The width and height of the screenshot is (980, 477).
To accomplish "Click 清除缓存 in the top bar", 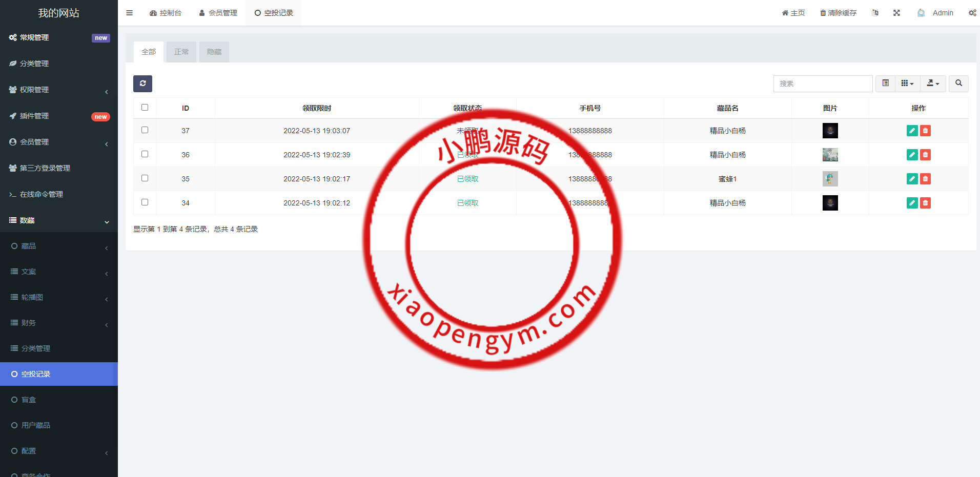I will tap(838, 13).
